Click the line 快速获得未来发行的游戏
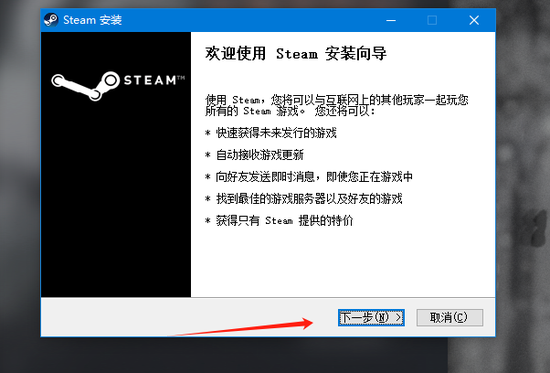The width and height of the screenshot is (550, 373). pos(271,133)
